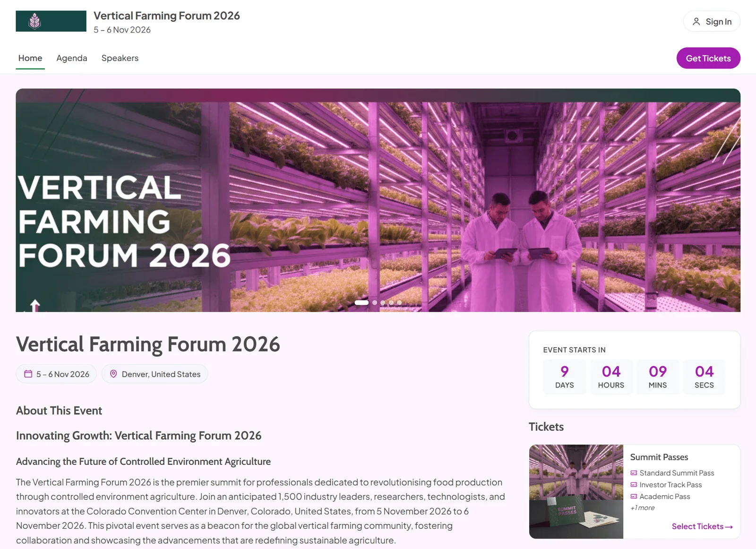Click the ticket icon next to Standard Summit Pass

click(634, 473)
